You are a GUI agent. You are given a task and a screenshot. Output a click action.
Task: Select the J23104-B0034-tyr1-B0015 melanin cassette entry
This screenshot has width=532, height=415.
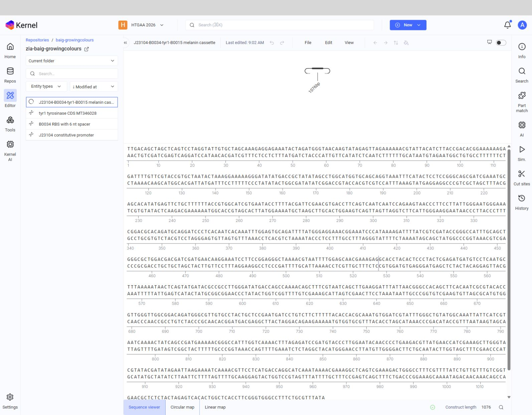[x=72, y=102]
